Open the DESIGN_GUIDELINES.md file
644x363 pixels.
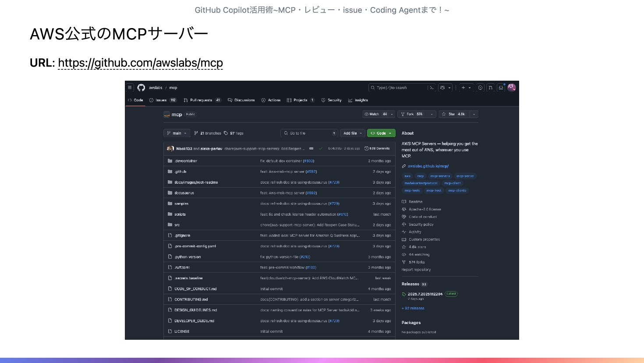[x=195, y=310]
